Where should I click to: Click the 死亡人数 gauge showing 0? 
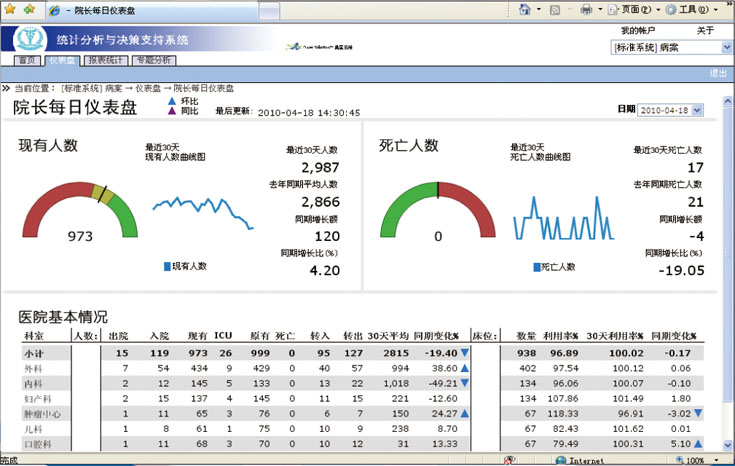pos(438,212)
